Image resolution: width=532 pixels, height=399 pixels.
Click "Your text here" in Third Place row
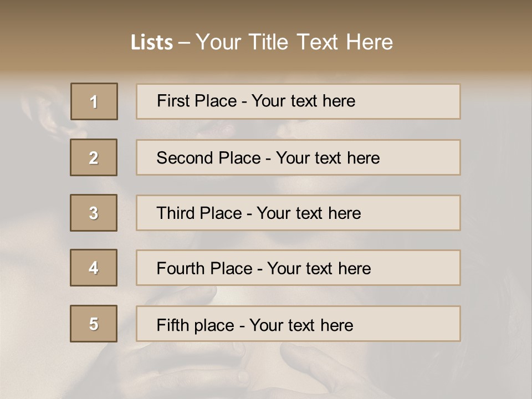coord(309,213)
